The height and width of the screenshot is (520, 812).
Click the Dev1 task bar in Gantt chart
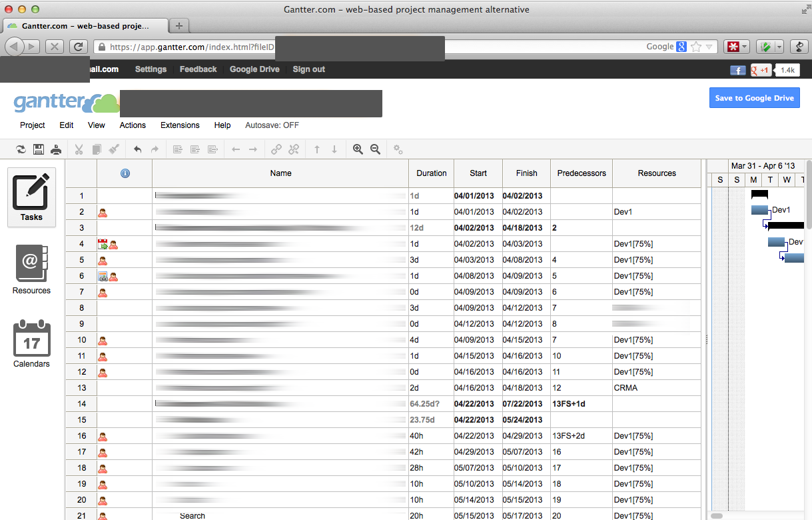click(x=759, y=210)
